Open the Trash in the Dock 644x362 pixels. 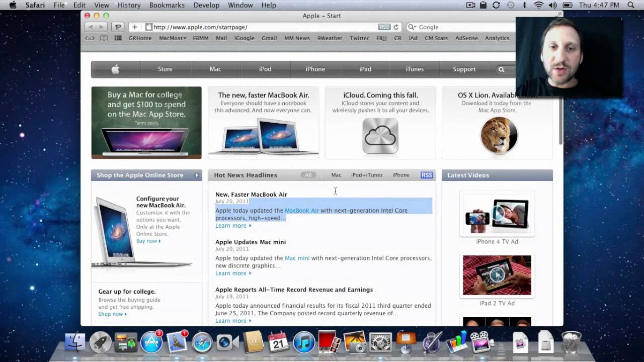coord(571,342)
